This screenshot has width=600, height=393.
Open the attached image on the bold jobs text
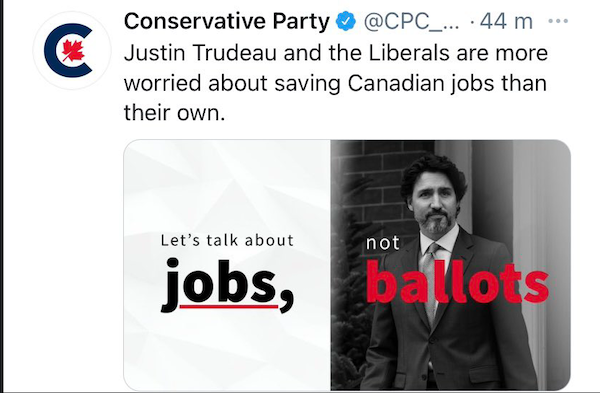[x=227, y=284]
